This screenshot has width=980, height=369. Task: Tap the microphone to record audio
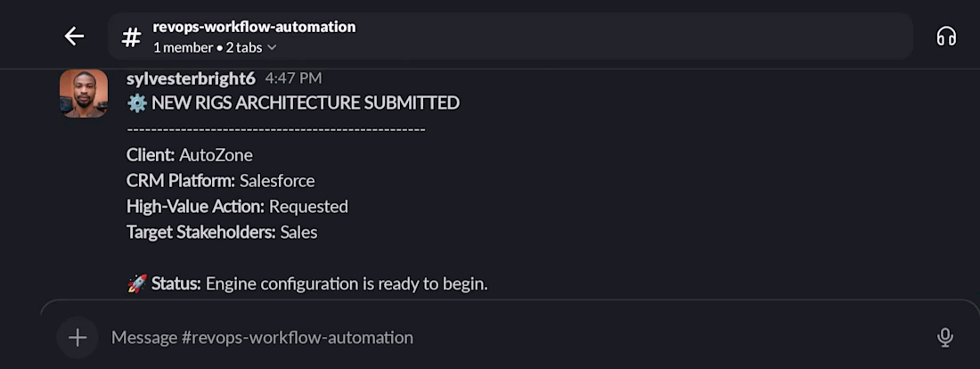[945, 338]
